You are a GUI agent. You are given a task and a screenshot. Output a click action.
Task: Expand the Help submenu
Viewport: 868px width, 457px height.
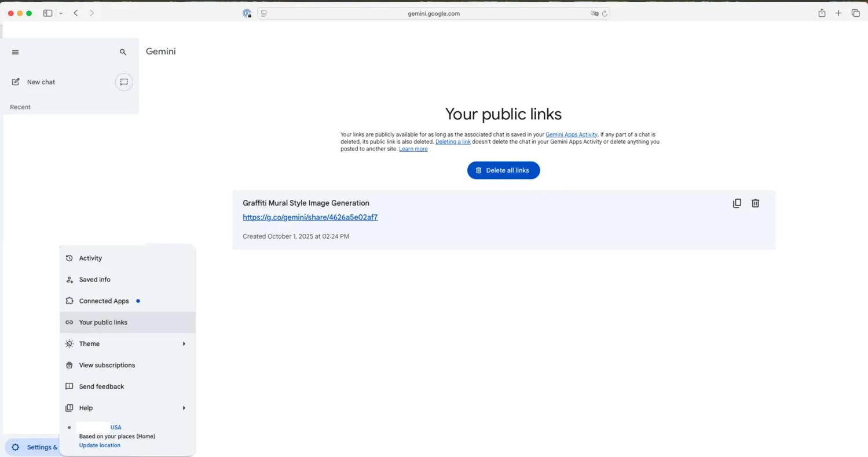tap(127, 408)
